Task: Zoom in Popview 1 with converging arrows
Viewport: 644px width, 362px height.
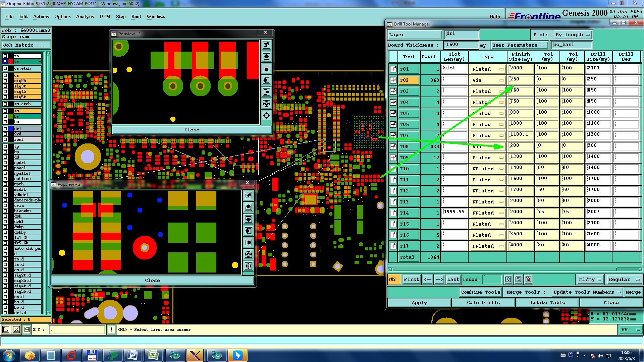Action: 266,104
